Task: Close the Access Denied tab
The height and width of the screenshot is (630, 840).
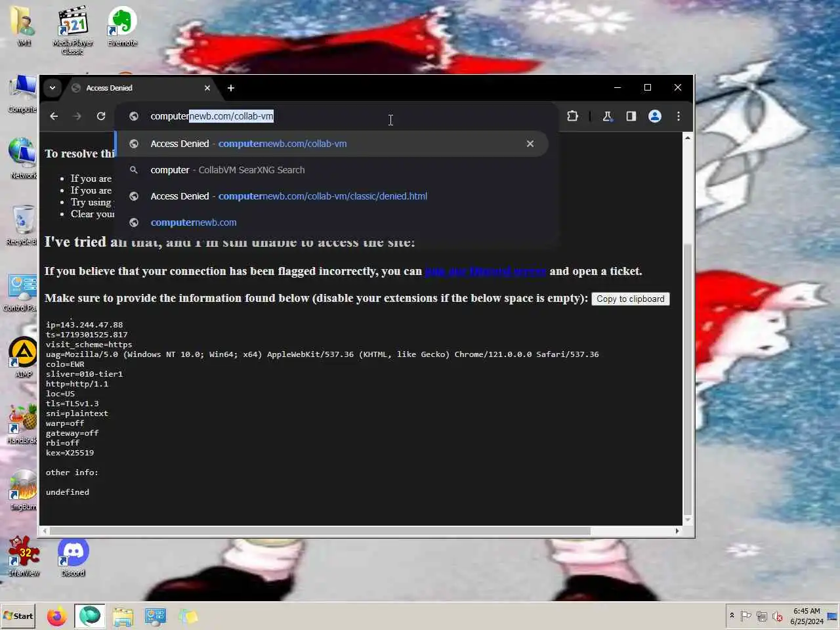Action: 207,88
